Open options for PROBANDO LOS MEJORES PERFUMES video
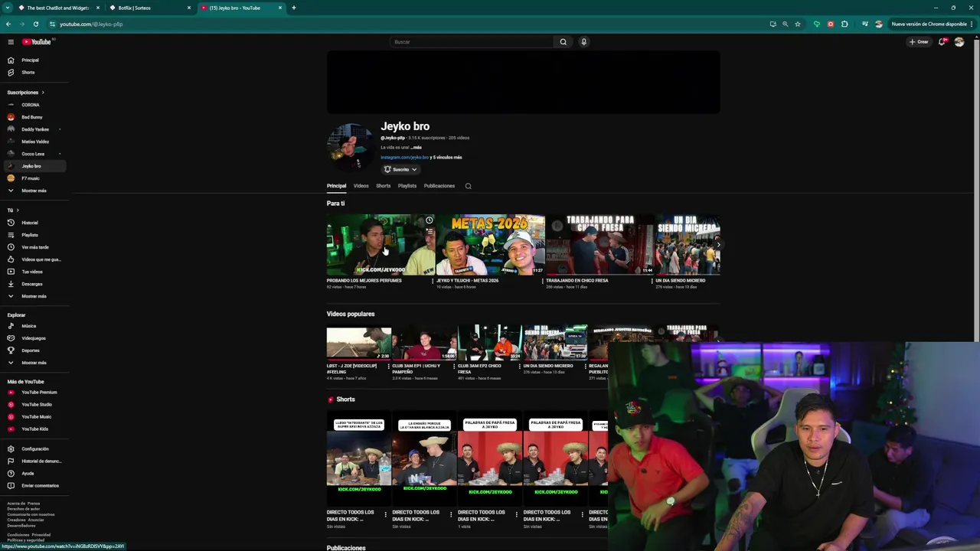Screen dimensions: 980x551 click(x=433, y=281)
